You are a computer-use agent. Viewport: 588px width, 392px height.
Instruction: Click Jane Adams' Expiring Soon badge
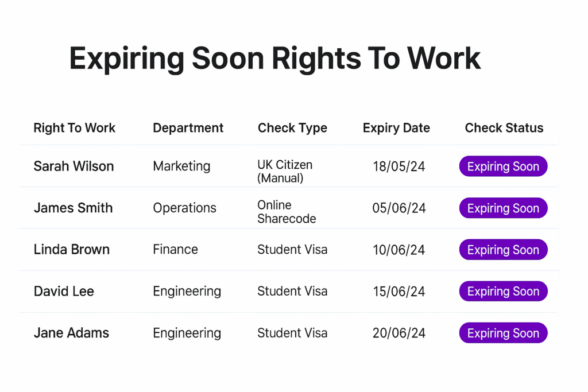click(x=503, y=333)
